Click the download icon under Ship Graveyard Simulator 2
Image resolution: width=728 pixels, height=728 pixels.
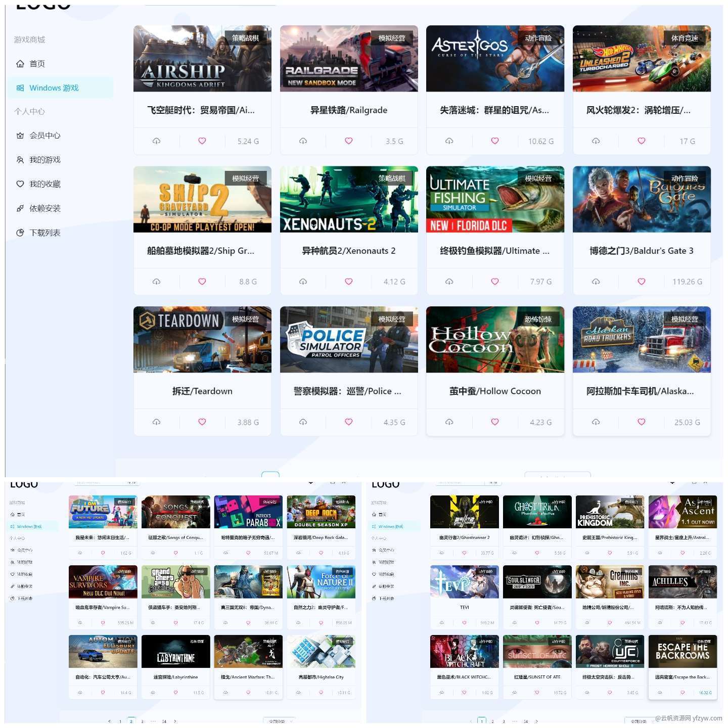click(x=156, y=282)
